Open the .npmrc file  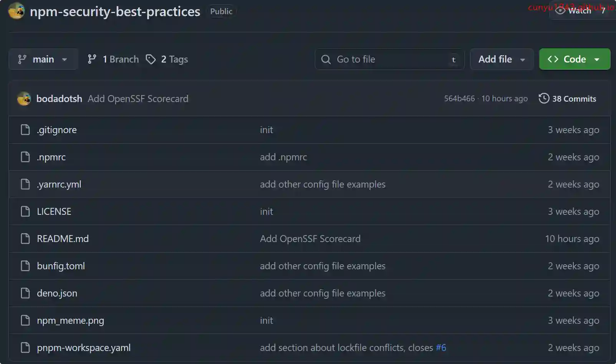tap(51, 157)
